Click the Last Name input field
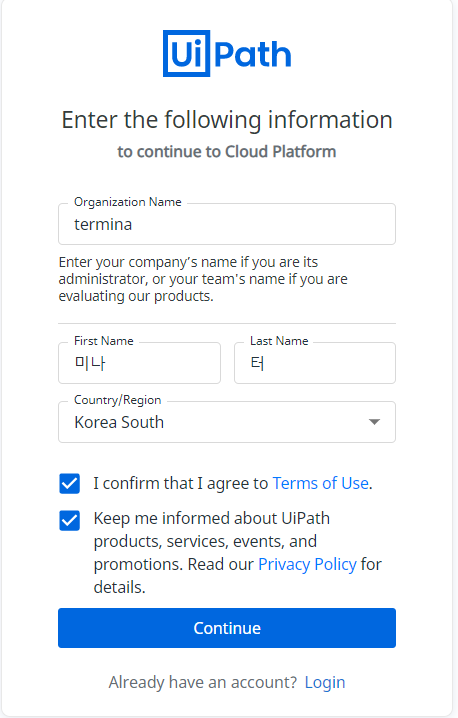This screenshot has height=718, width=458. (315, 363)
